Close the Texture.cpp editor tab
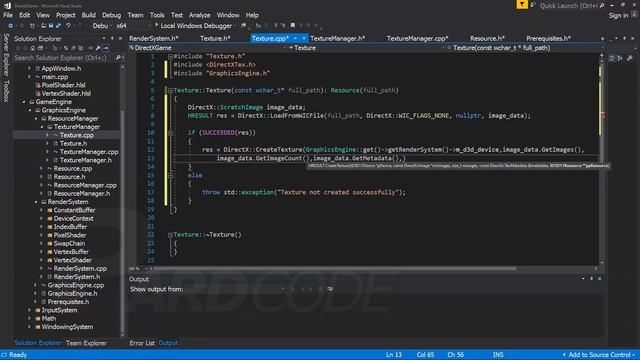640x360 pixels. pyautogui.click(x=304, y=38)
